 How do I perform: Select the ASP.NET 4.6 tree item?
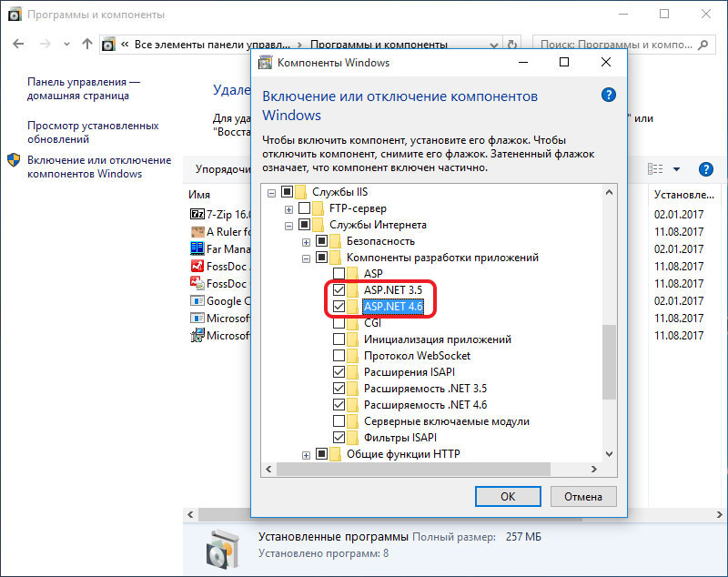tap(393, 307)
